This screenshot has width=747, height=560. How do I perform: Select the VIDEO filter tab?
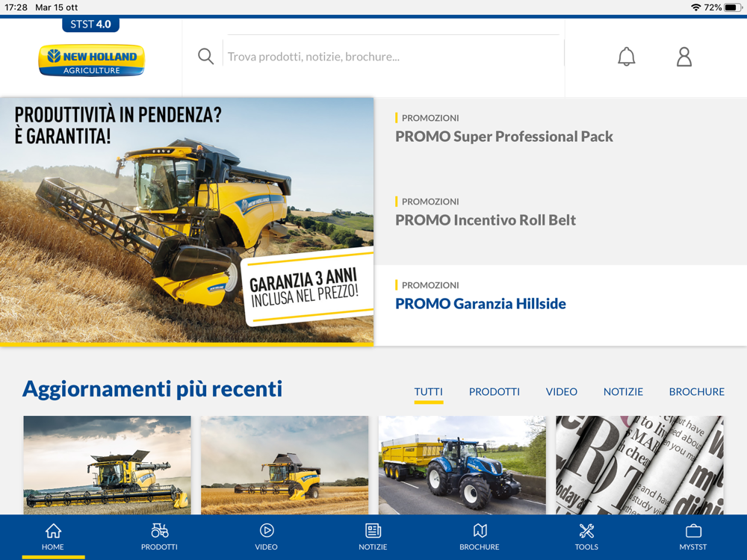pyautogui.click(x=561, y=392)
